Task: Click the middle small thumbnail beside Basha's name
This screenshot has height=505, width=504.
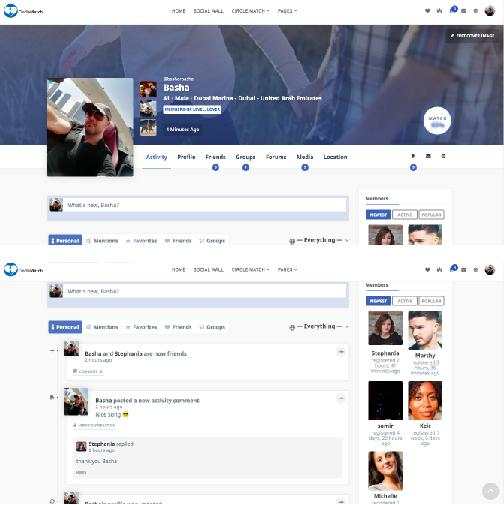Action: tap(148, 108)
